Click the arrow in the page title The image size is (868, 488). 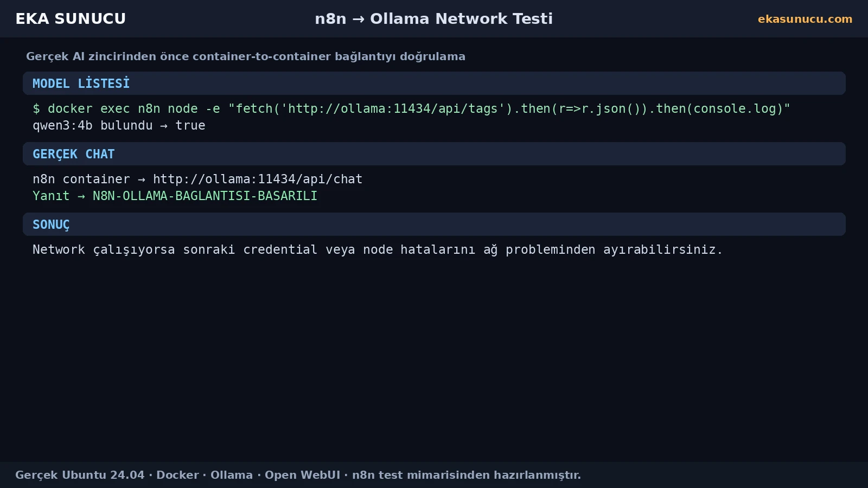(x=358, y=19)
